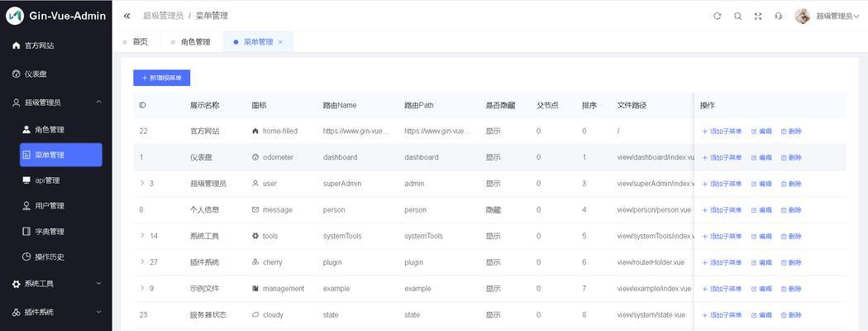The height and width of the screenshot is (331, 868).
Task: Click the odometer icon cell
Action: (x=272, y=157)
